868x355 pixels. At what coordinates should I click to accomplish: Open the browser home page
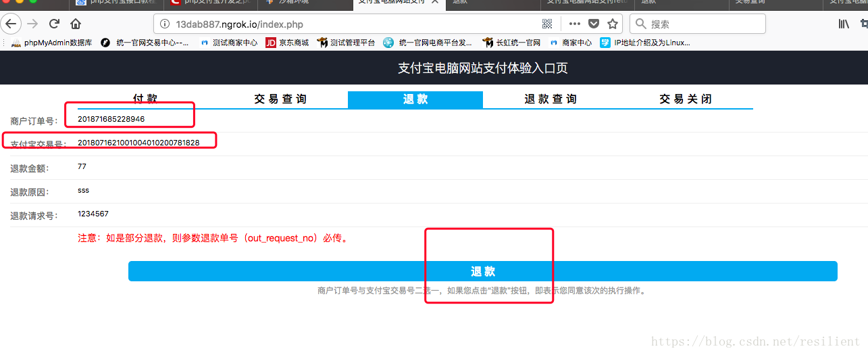(x=76, y=24)
